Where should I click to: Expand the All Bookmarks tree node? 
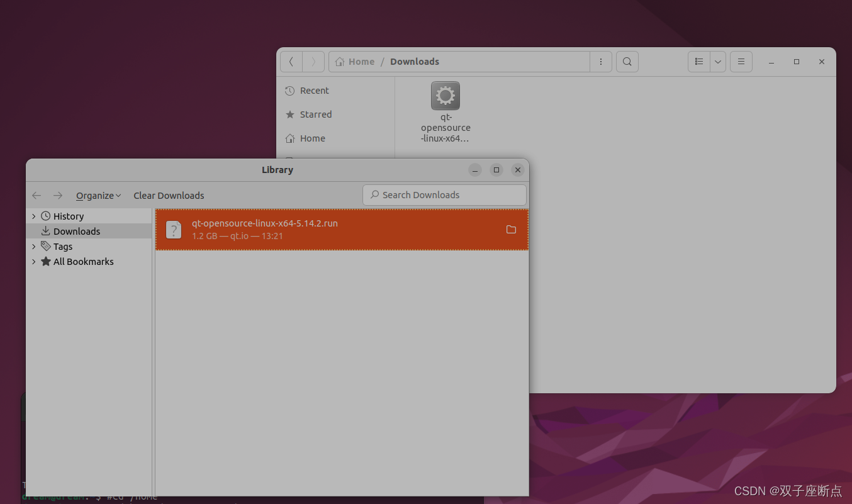click(34, 262)
